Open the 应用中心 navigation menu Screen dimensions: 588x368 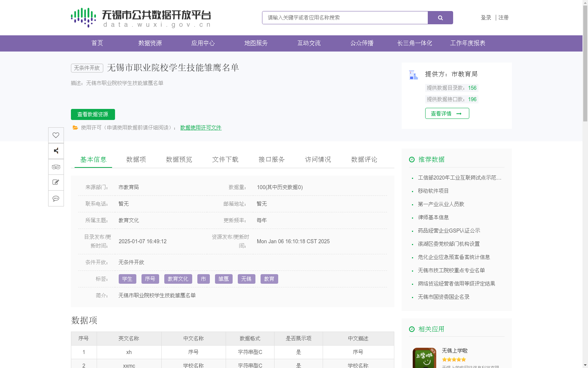[x=203, y=43]
